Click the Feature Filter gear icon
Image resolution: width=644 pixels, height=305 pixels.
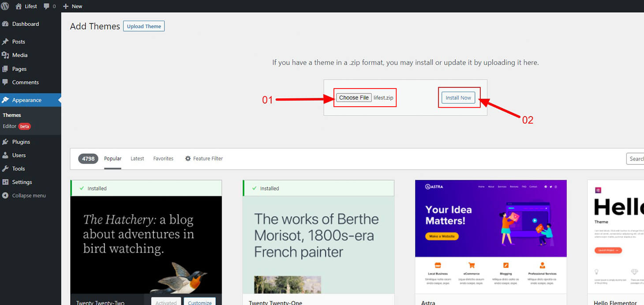[x=188, y=158]
